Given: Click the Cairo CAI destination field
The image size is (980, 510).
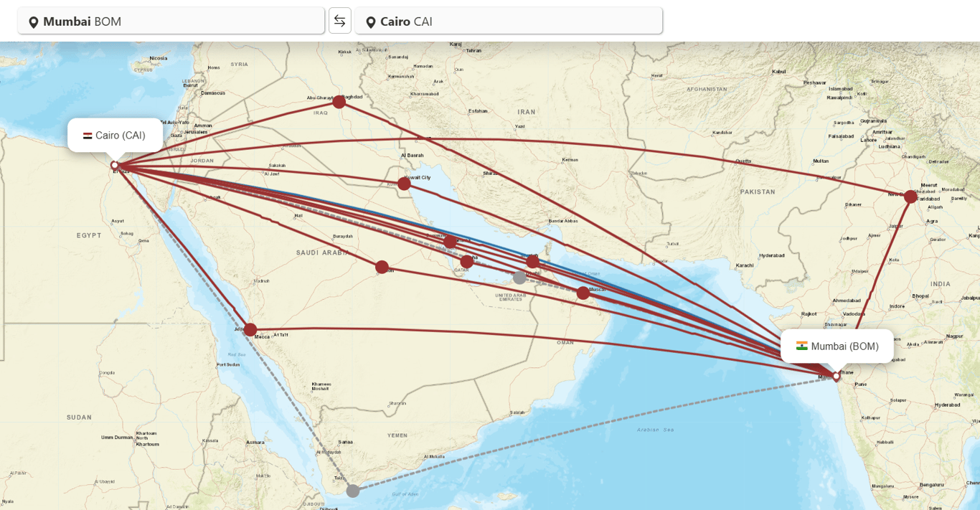Looking at the screenshot, I should point(509,21).
